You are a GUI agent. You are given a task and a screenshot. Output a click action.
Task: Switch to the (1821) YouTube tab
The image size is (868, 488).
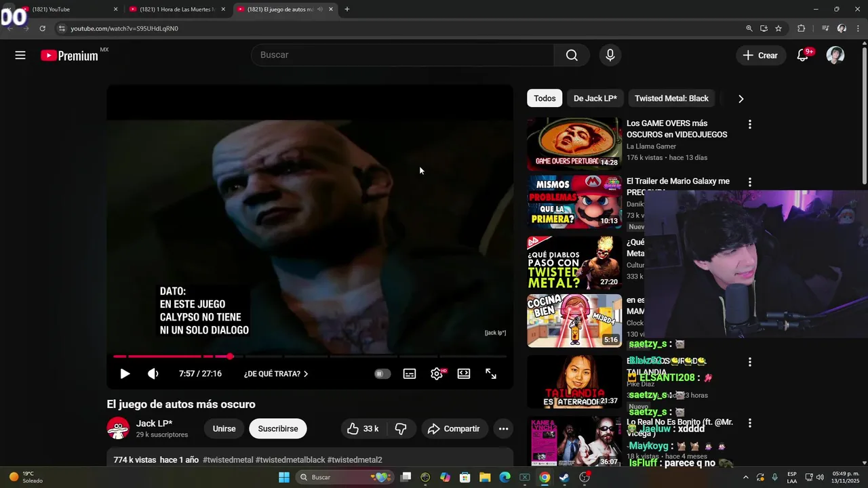(x=71, y=9)
